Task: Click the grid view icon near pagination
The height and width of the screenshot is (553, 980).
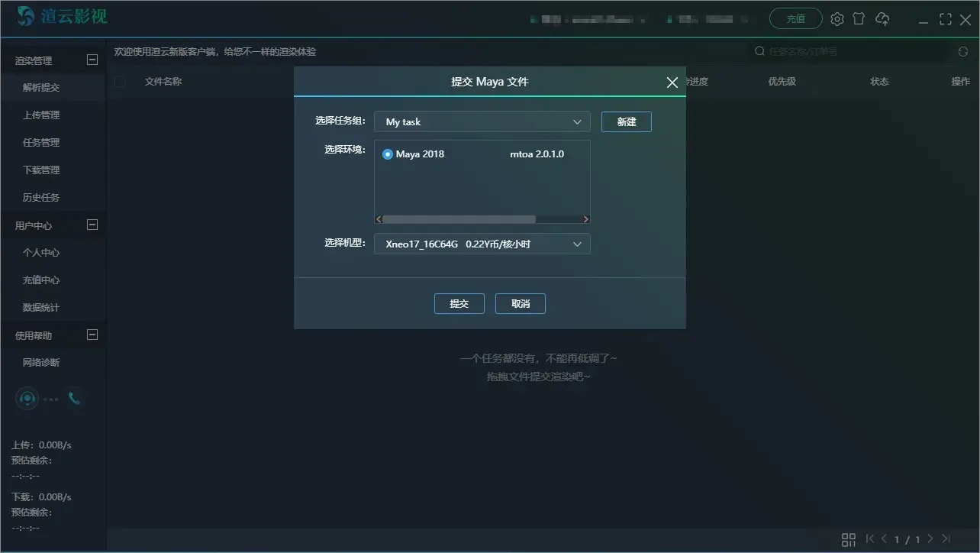Action: 848,538
